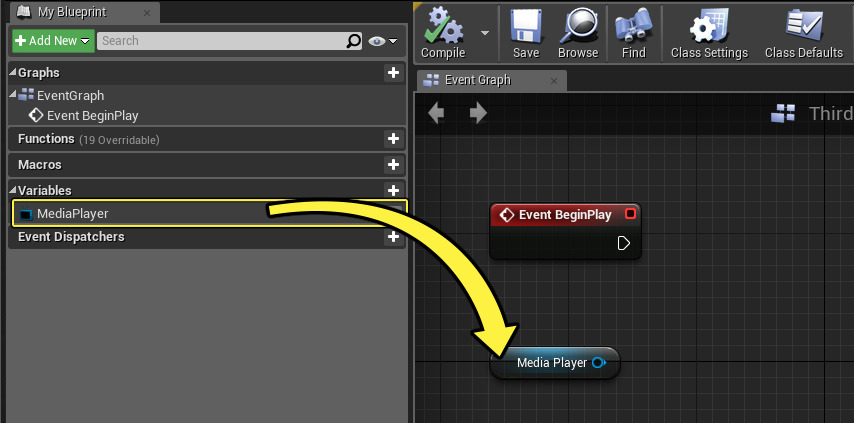Save the blueprint
Screen dimensions: 854x423
click(x=526, y=33)
